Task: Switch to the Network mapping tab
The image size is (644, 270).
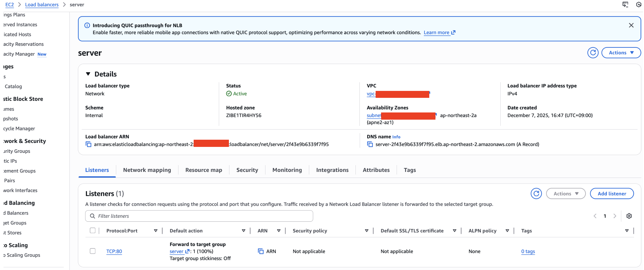Action: tap(147, 170)
